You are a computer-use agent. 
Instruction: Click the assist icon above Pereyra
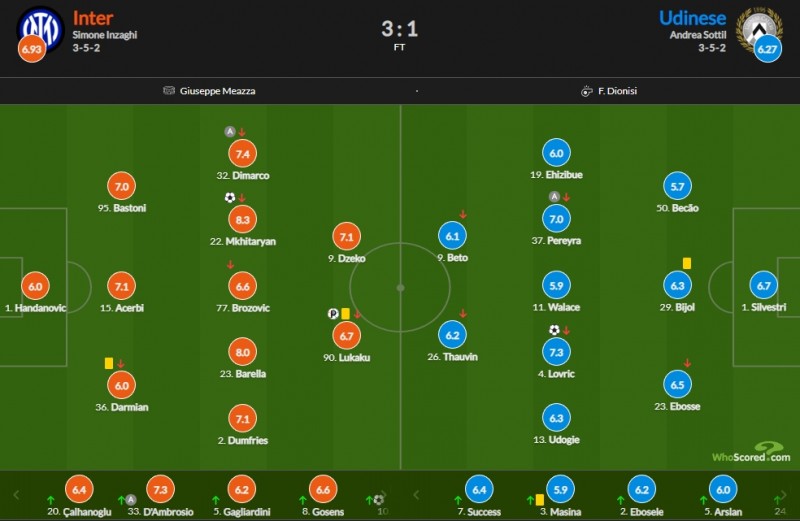pyautogui.click(x=554, y=197)
